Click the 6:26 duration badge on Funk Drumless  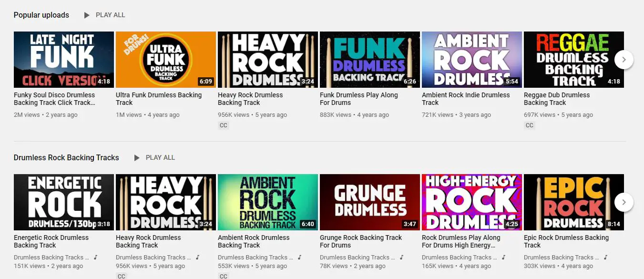pos(409,82)
